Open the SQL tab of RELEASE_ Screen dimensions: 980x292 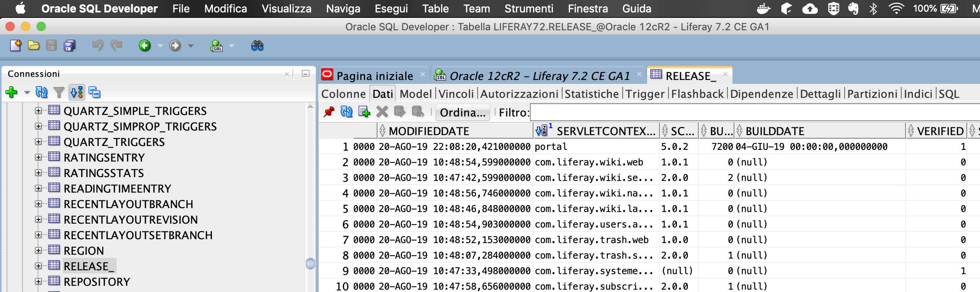(949, 94)
